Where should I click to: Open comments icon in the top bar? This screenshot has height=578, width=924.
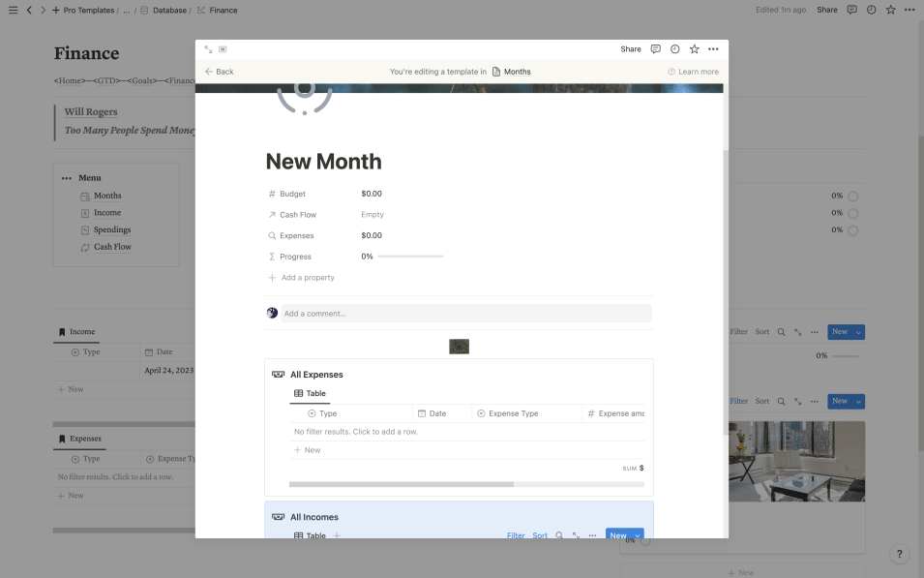pyautogui.click(x=851, y=10)
